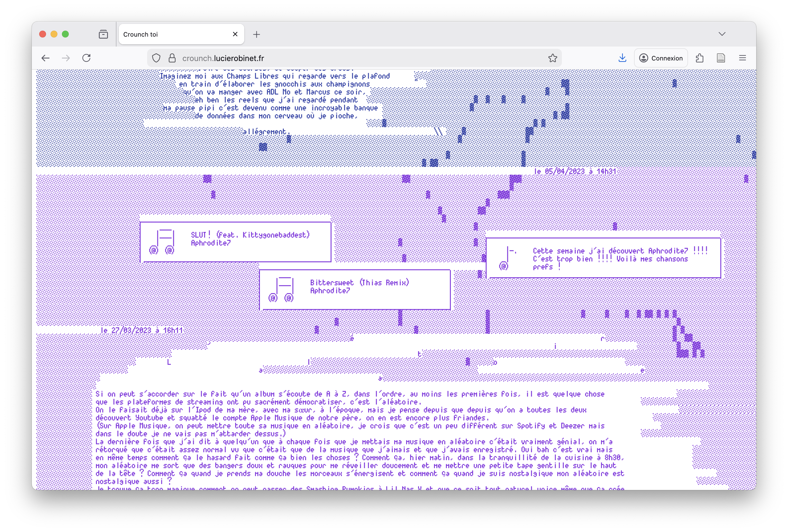Reload the current page

(86, 58)
